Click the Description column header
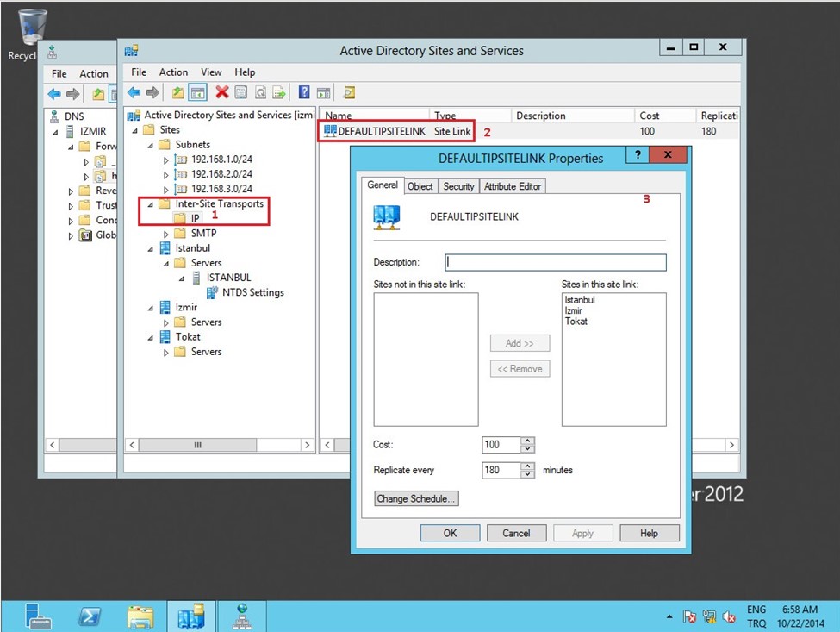Screen dimensions: 840x632 coord(571,116)
